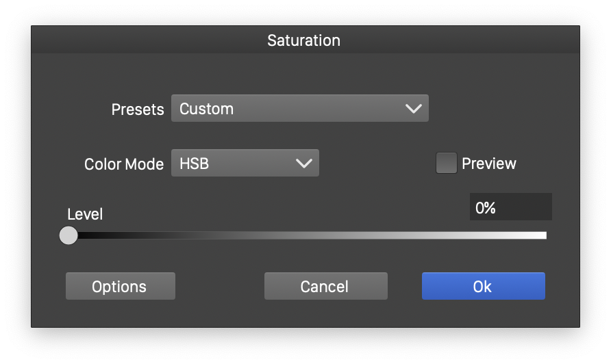Click the Color Mode label
Viewport: 611px width, 364px height.
point(124,164)
